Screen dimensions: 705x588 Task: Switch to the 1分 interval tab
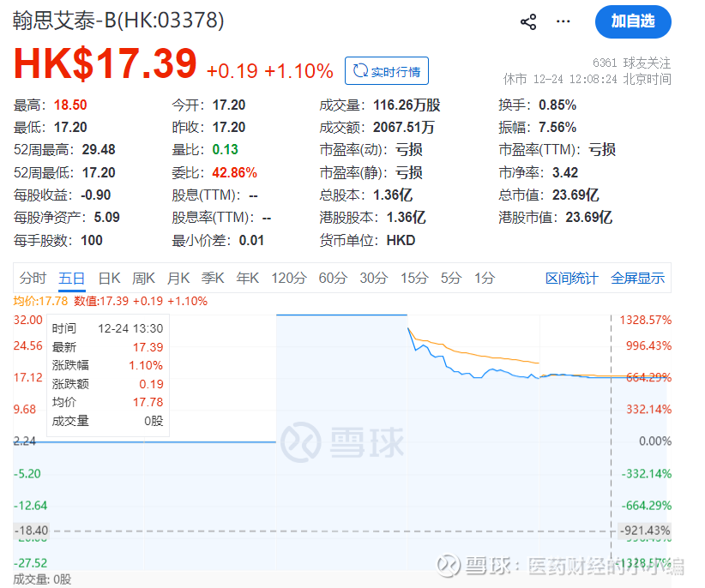click(x=485, y=278)
